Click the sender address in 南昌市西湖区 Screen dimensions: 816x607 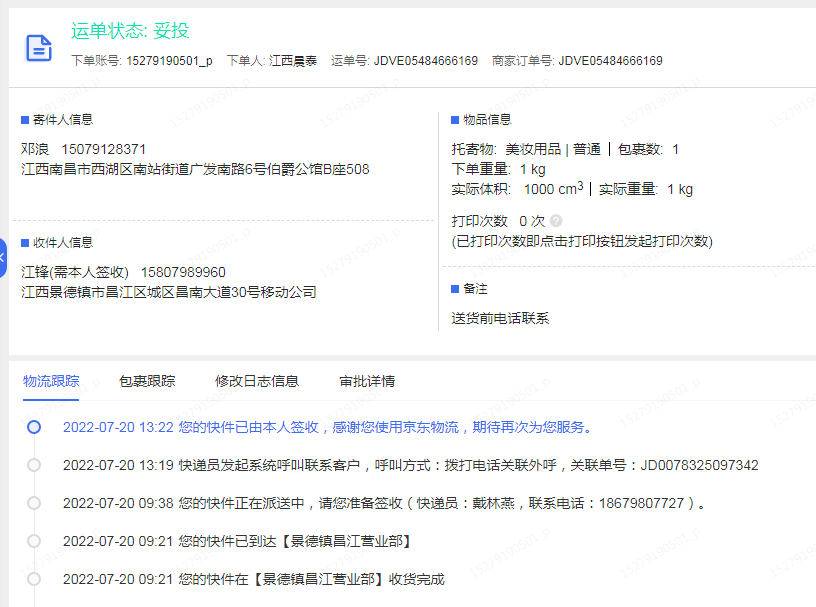195,169
